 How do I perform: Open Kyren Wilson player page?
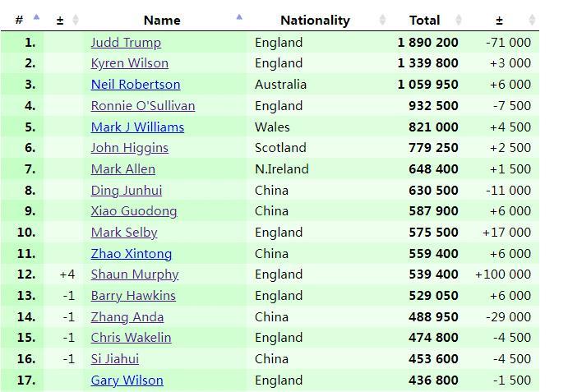pyautogui.click(x=129, y=63)
